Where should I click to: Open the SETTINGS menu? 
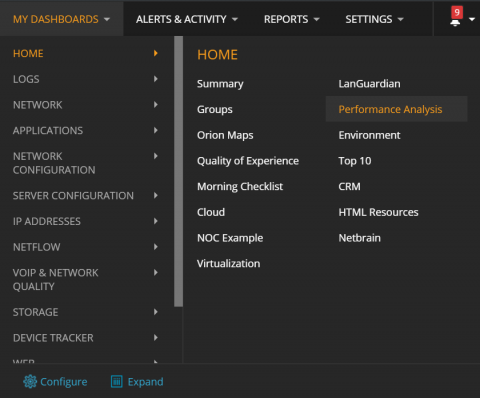(x=374, y=19)
